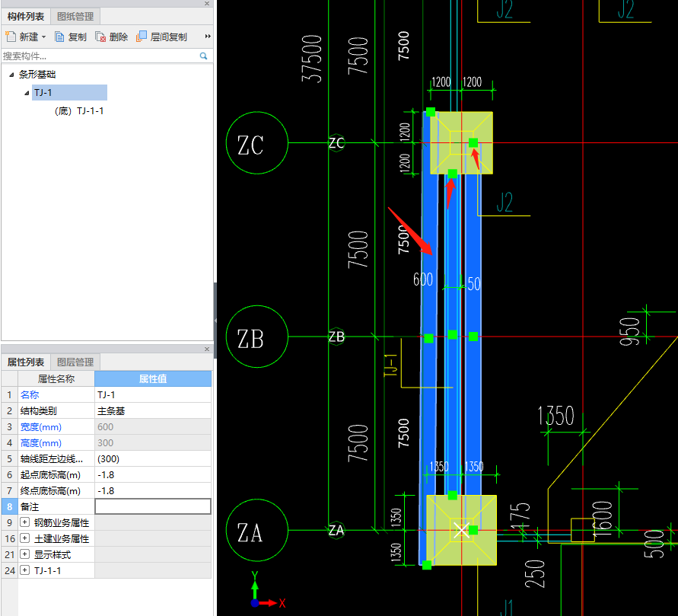Image resolution: width=678 pixels, height=616 pixels.
Task: Select row number 8 in property table
Action: pyautogui.click(x=10, y=506)
